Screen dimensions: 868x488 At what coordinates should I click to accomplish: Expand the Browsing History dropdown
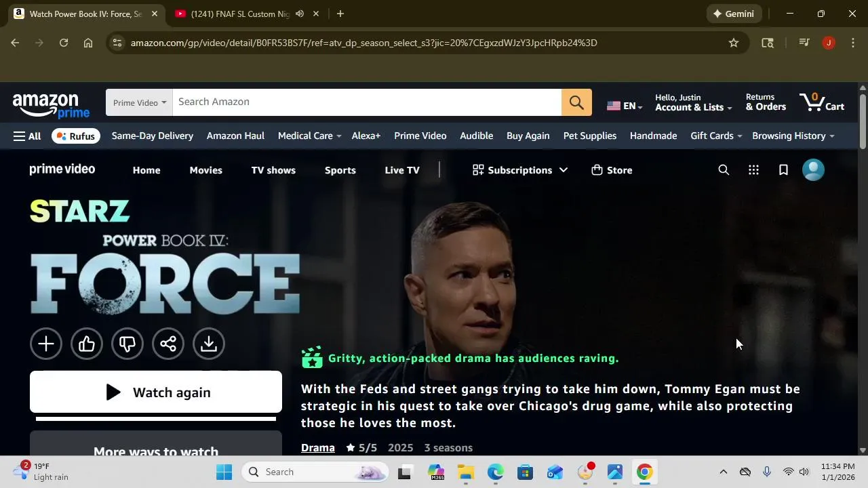(793, 136)
